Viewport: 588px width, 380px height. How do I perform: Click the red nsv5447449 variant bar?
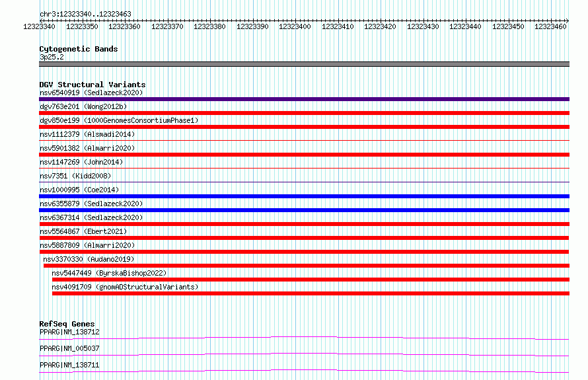[x=311, y=280]
